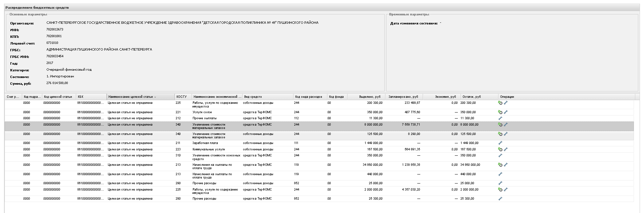Click expense type code 111 cell
This screenshot has height=213, width=644.
point(296,143)
